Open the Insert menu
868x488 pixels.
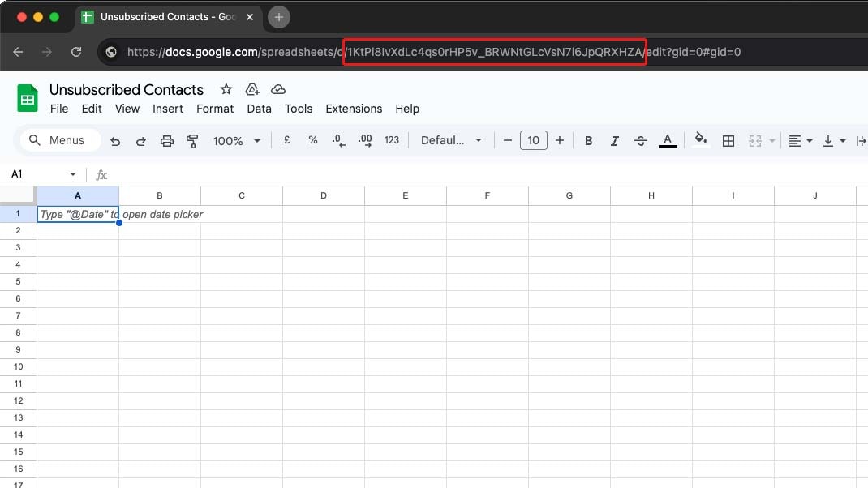[168, 109]
